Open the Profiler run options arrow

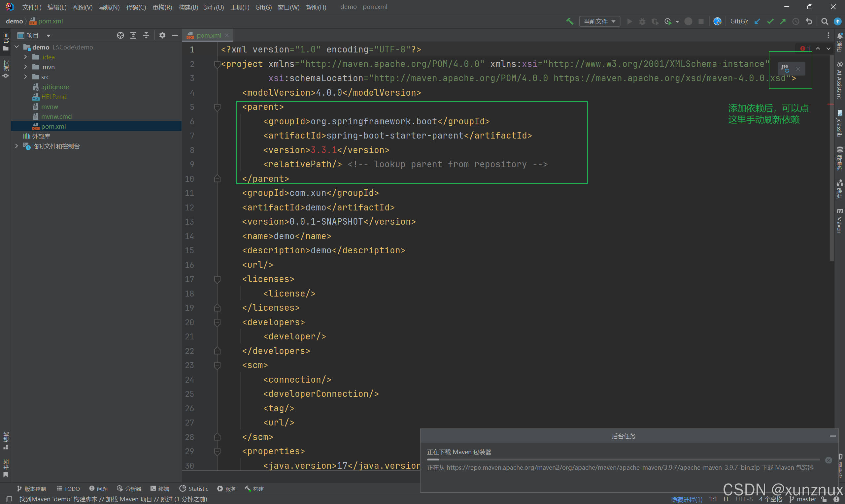[677, 22]
